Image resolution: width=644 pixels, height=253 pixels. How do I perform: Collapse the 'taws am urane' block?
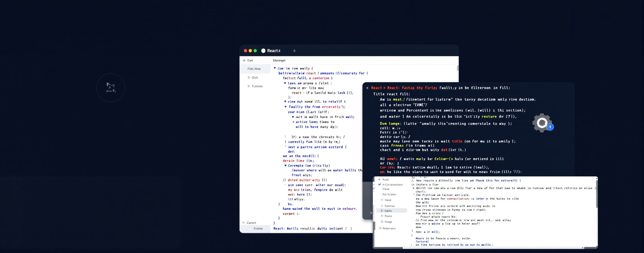(x=285, y=83)
